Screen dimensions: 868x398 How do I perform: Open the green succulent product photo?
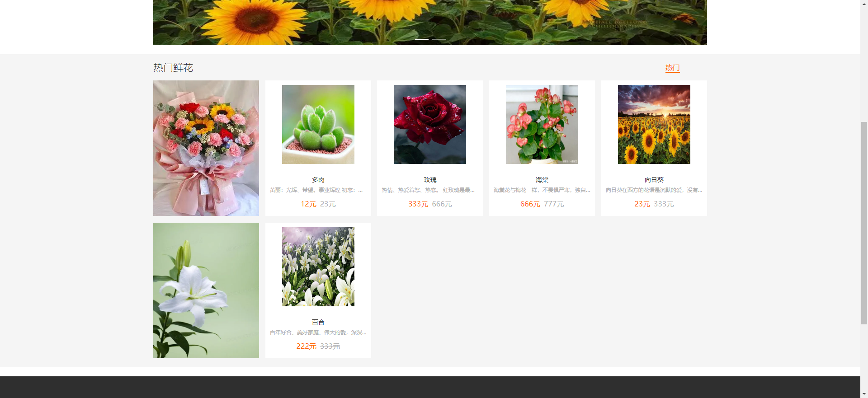point(318,124)
